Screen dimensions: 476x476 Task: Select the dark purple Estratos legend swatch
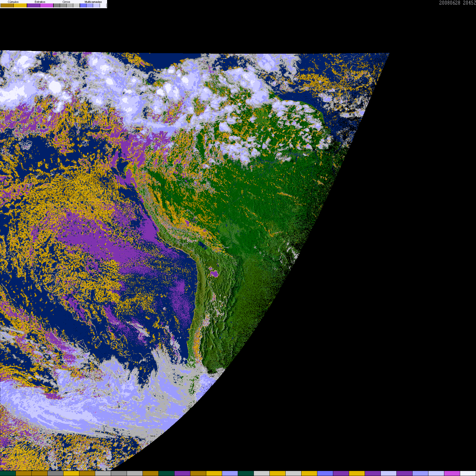pyautogui.click(x=34, y=5)
